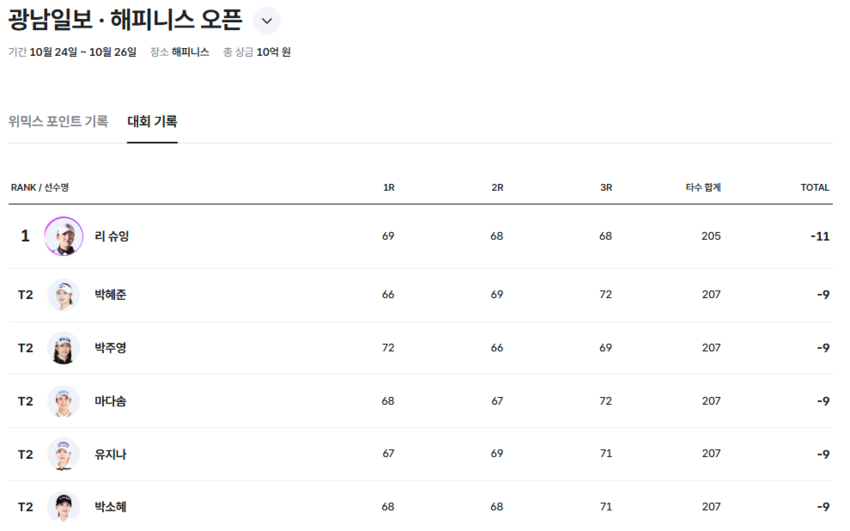Open player name 유지나
Viewport: 850px width, 531px height.
click(110, 454)
